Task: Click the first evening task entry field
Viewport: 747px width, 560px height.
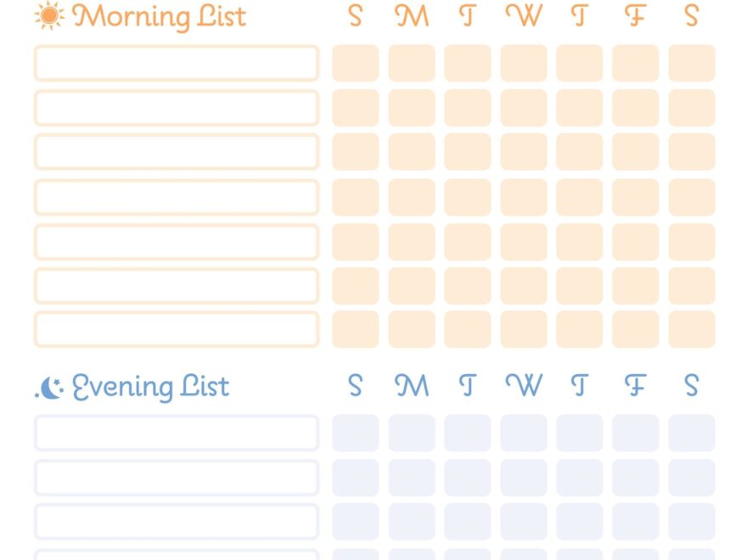Action: [x=177, y=434]
